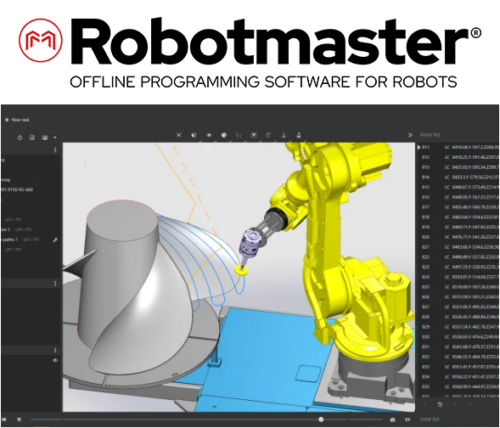Click the last robot tool icon in viewport toolbar
This screenshot has height=428, width=500.
pyautogui.click(x=299, y=135)
